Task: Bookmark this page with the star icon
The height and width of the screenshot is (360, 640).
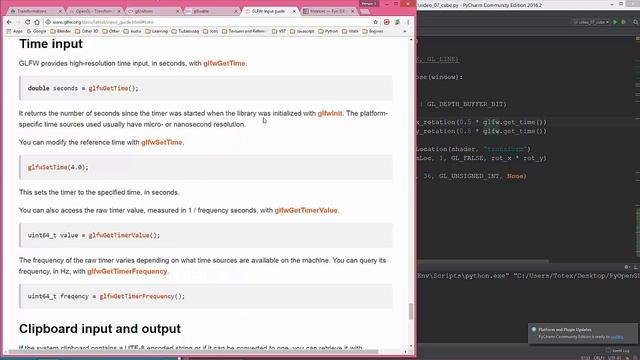Action: coord(376,22)
